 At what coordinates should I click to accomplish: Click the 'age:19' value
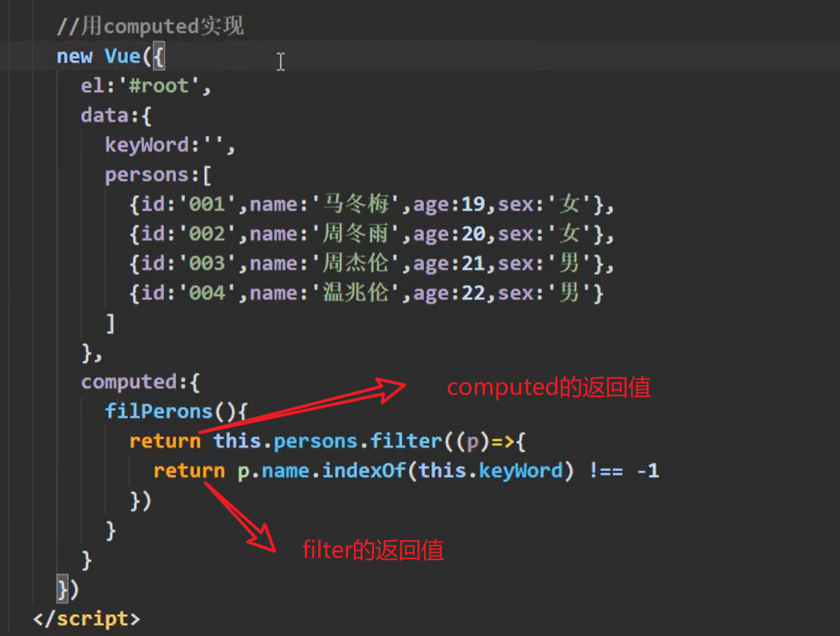tap(449, 204)
